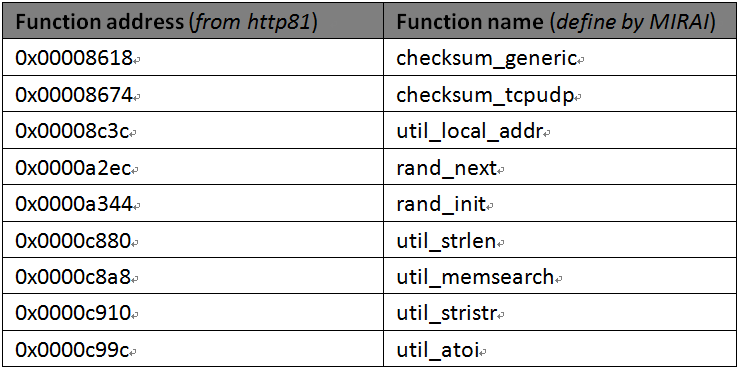This screenshot has height=368, width=738.
Task: Select the checksum_generic cell
Action: click(x=560, y=57)
